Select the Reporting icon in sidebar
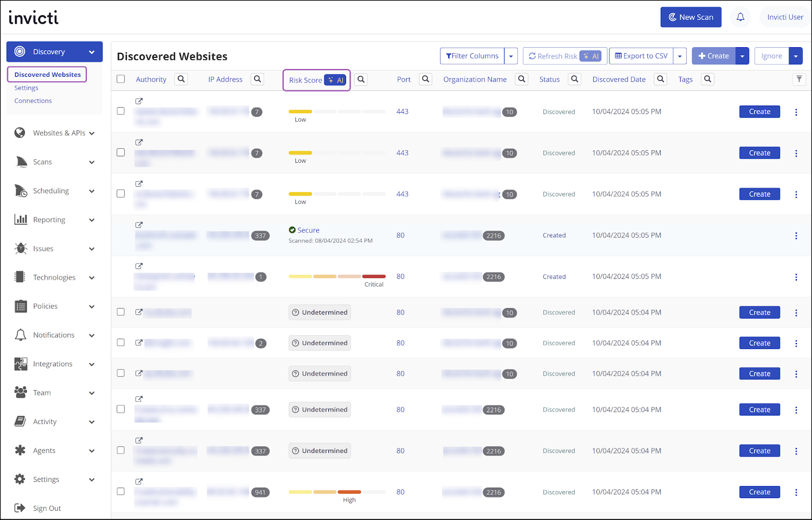This screenshot has width=812, height=520. click(x=20, y=219)
